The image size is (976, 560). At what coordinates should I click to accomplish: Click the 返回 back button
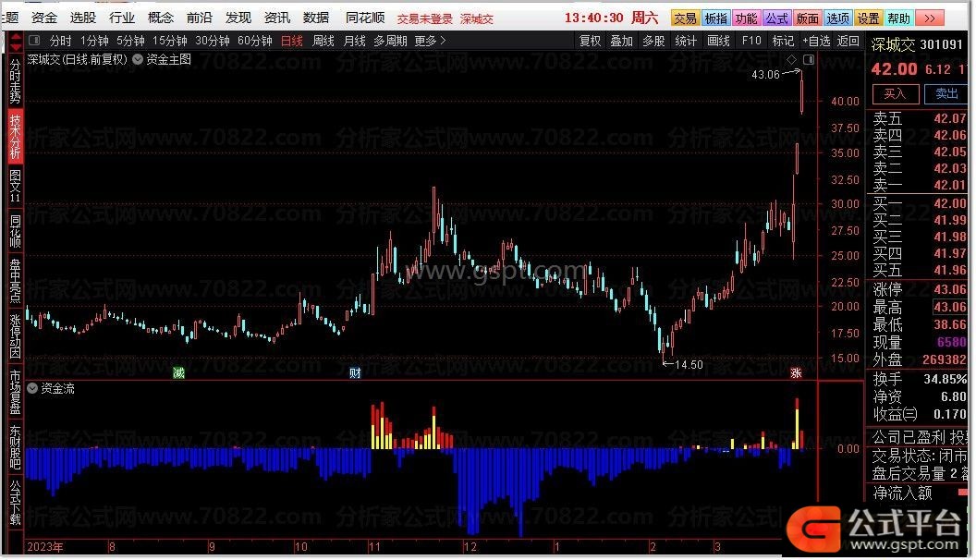(x=848, y=41)
